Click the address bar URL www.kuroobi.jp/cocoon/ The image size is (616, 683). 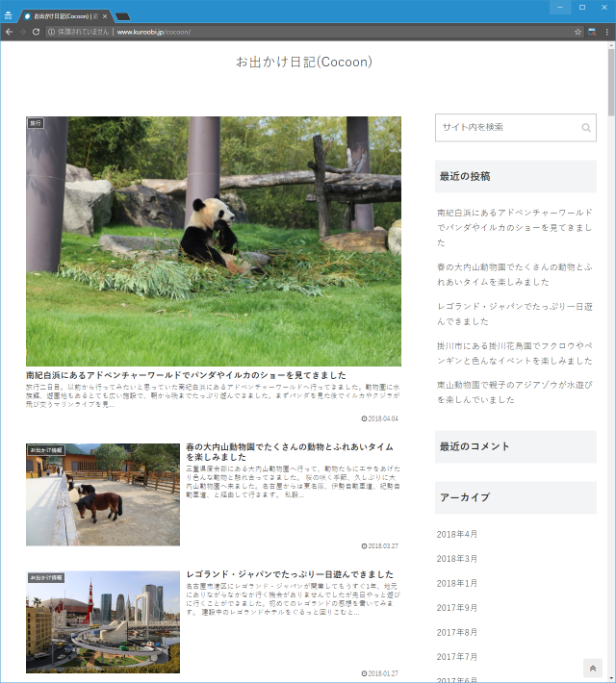153,32
